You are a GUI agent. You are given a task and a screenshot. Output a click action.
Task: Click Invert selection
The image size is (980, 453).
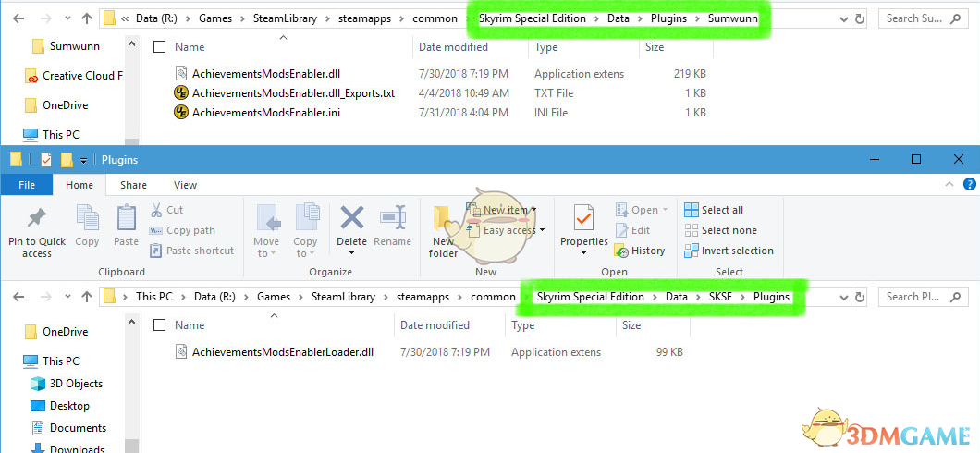point(729,251)
